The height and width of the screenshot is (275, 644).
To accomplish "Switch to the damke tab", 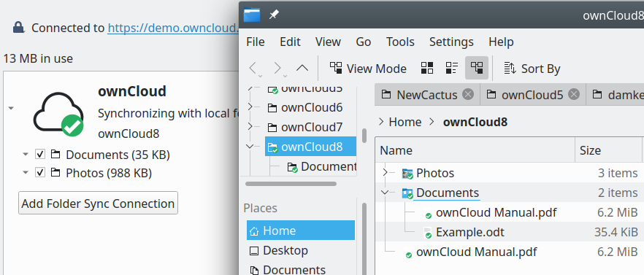I will [615, 95].
